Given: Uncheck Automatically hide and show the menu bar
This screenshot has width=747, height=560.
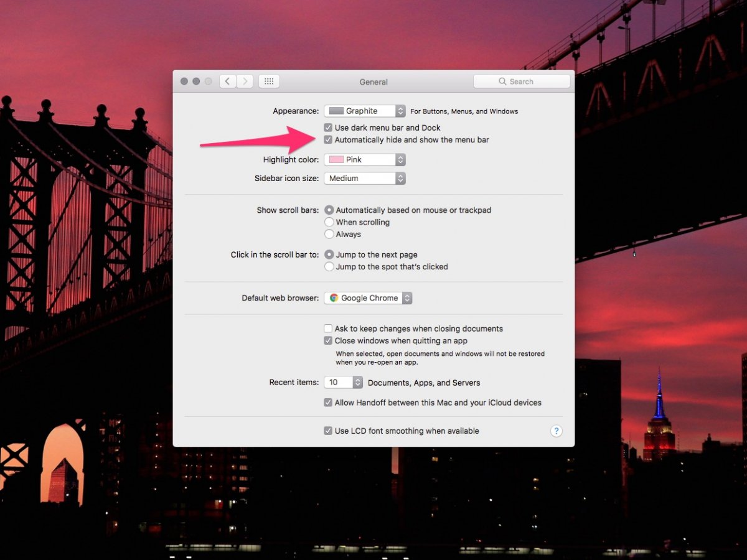Looking at the screenshot, I should 328,140.
